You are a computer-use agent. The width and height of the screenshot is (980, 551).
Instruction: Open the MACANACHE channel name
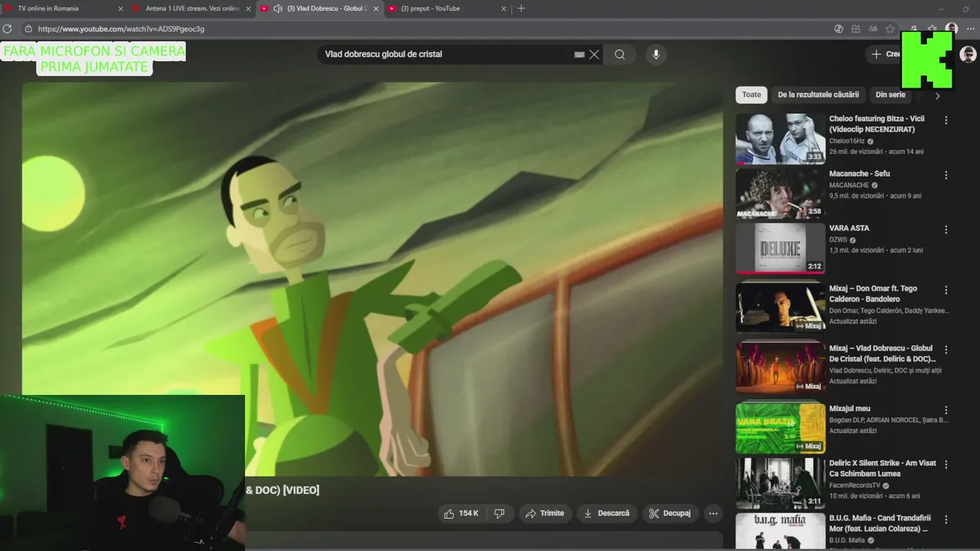coord(849,185)
